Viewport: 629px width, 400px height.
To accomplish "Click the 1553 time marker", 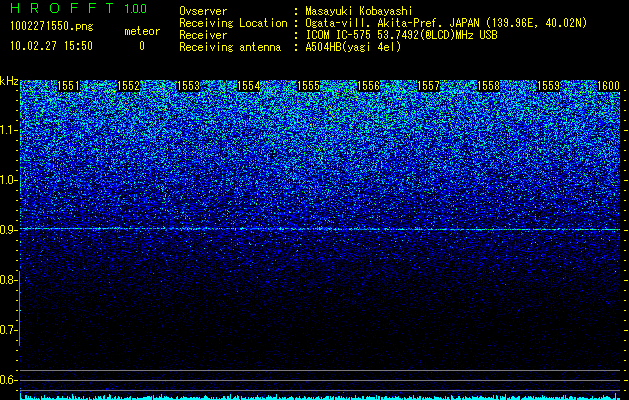I will [189, 86].
